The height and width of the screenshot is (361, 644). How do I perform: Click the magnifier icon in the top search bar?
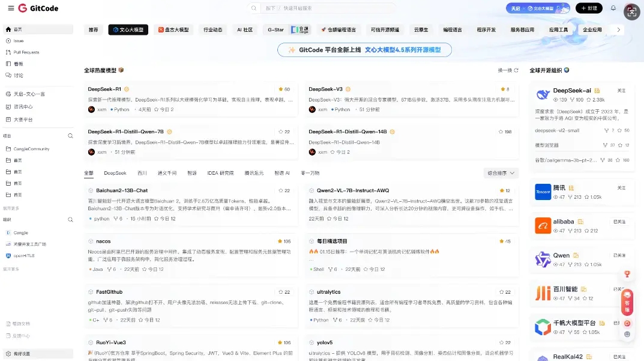(254, 8)
